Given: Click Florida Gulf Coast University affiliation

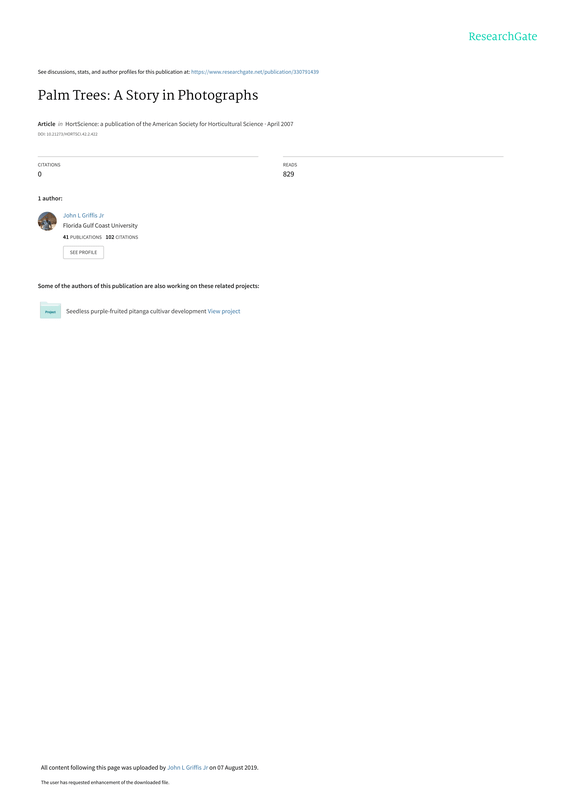Looking at the screenshot, I should coord(100,226).
